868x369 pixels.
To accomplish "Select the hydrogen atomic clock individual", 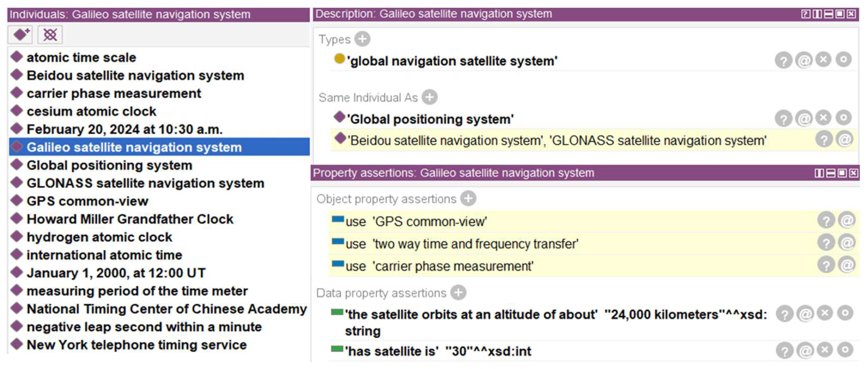I will coord(99,237).
